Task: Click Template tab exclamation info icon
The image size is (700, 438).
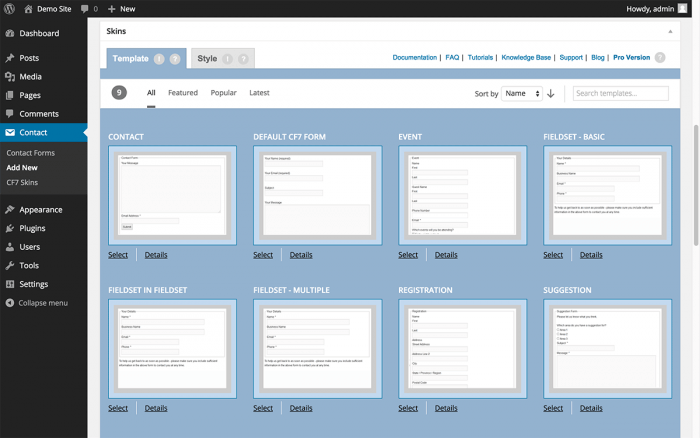Action: tap(159, 59)
